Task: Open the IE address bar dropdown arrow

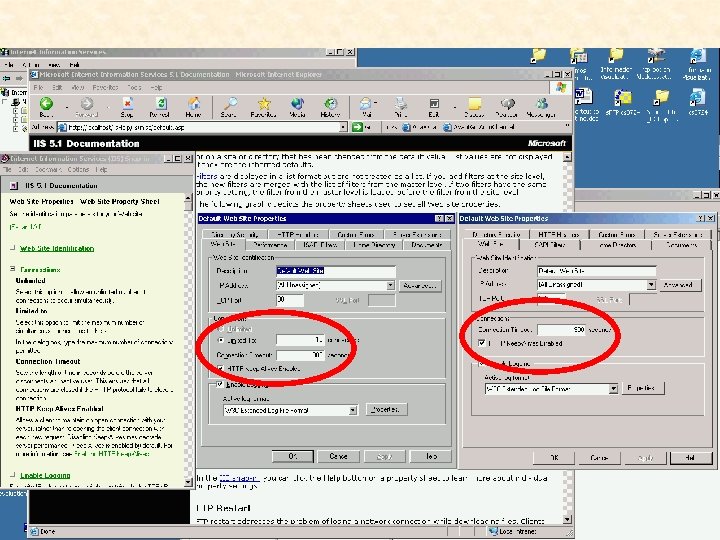Action: (343, 127)
